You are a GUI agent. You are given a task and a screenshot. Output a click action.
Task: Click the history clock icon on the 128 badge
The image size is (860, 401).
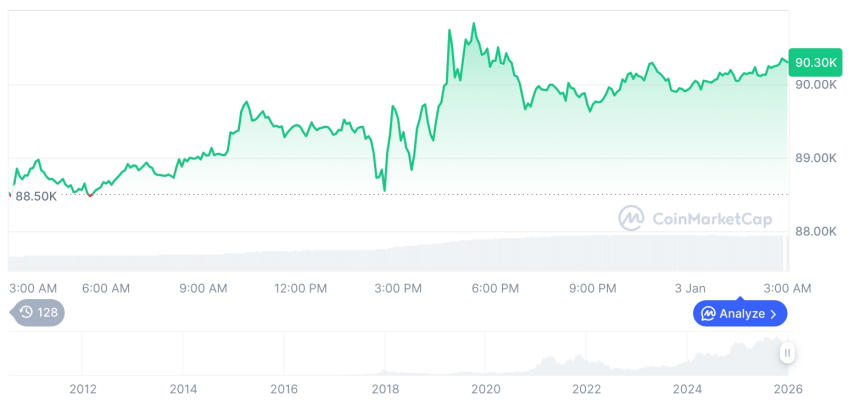[x=27, y=313]
